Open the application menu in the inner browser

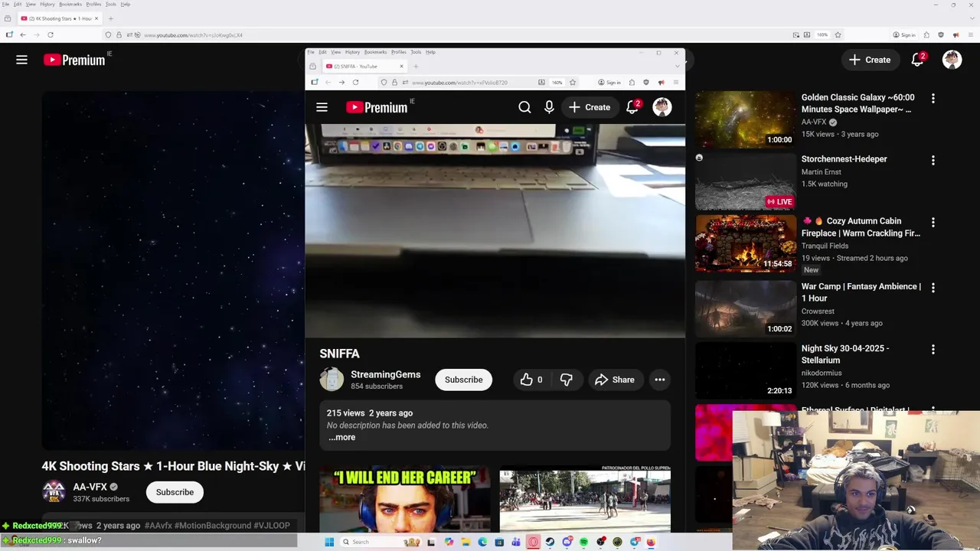pos(676,83)
